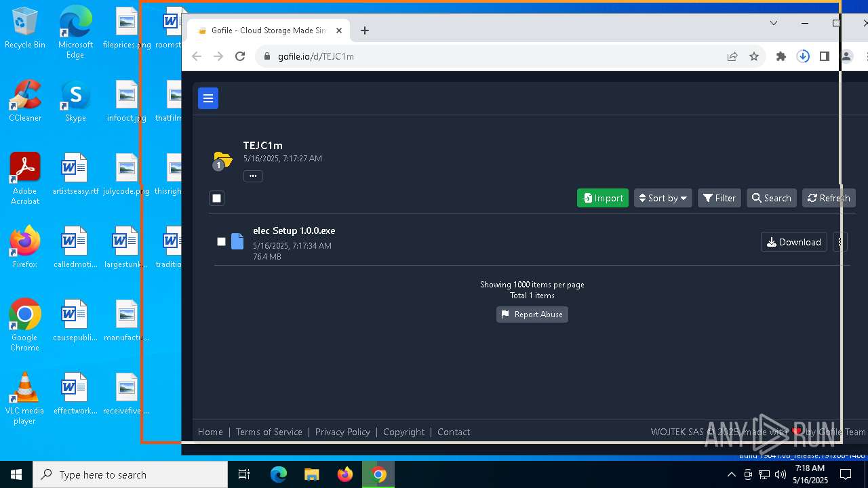Select infooct.jpg desktop file

point(126,102)
